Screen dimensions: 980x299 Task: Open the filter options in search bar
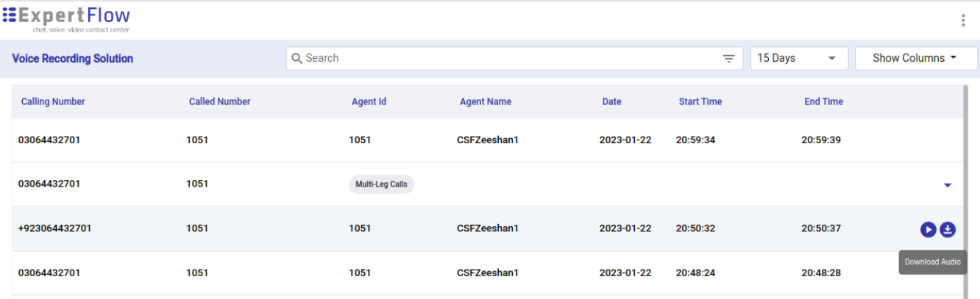(x=728, y=59)
